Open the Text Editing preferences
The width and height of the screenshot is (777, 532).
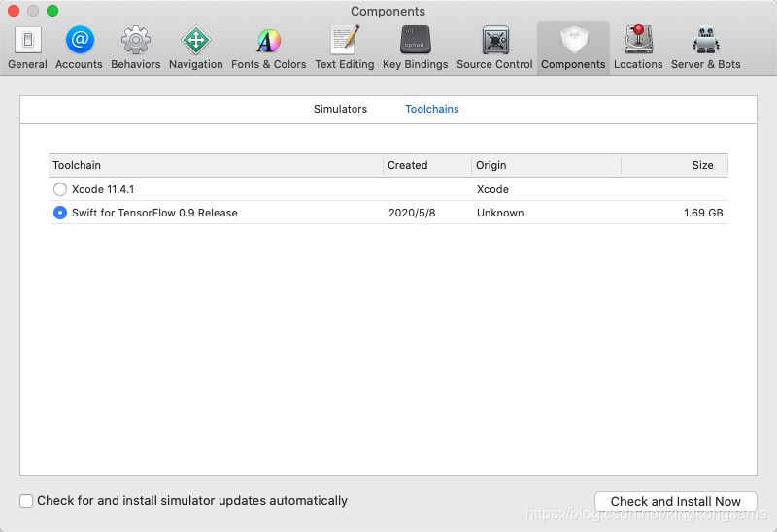(345, 48)
